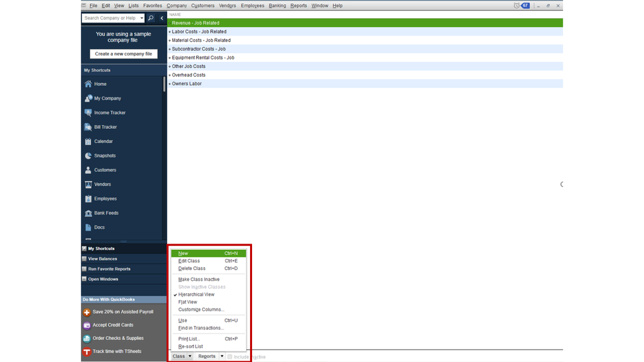The height and width of the screenshot is (362, 644).
Task: Click the Open Windows panel icon
Action: [84, 279]
